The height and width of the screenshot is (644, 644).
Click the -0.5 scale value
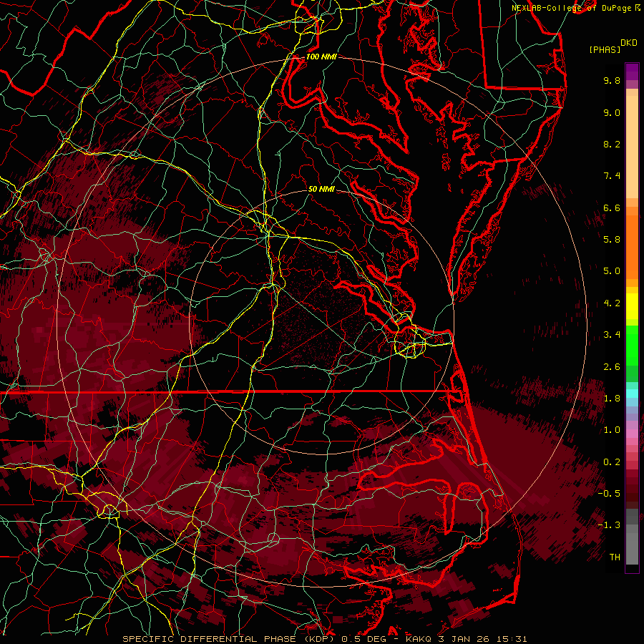[609, 494]
